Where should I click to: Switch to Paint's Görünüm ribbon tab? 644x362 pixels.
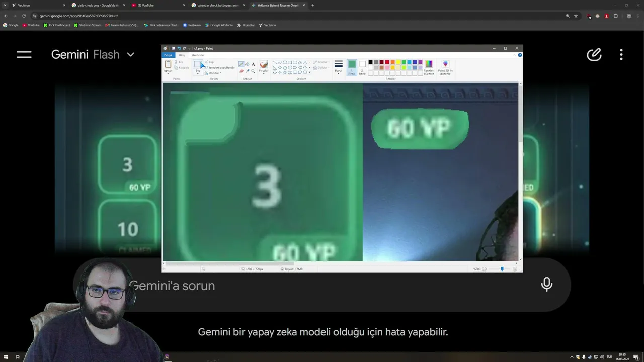[x=198, y=55]
